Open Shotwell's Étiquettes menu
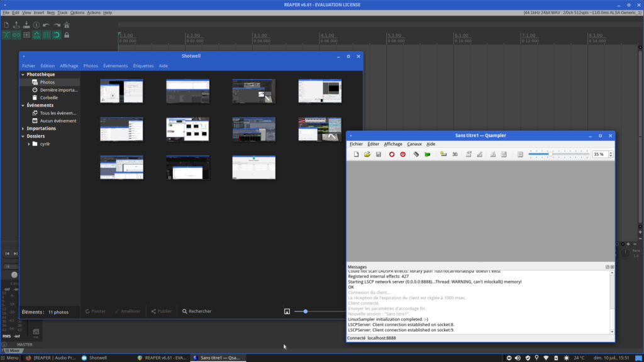 [143, 65]
